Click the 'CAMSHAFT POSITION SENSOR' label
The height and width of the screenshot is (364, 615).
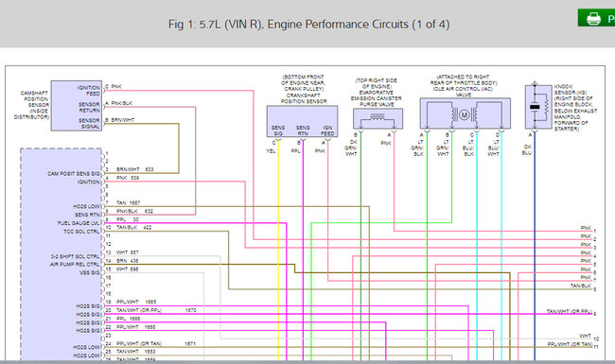pos(32,105)
